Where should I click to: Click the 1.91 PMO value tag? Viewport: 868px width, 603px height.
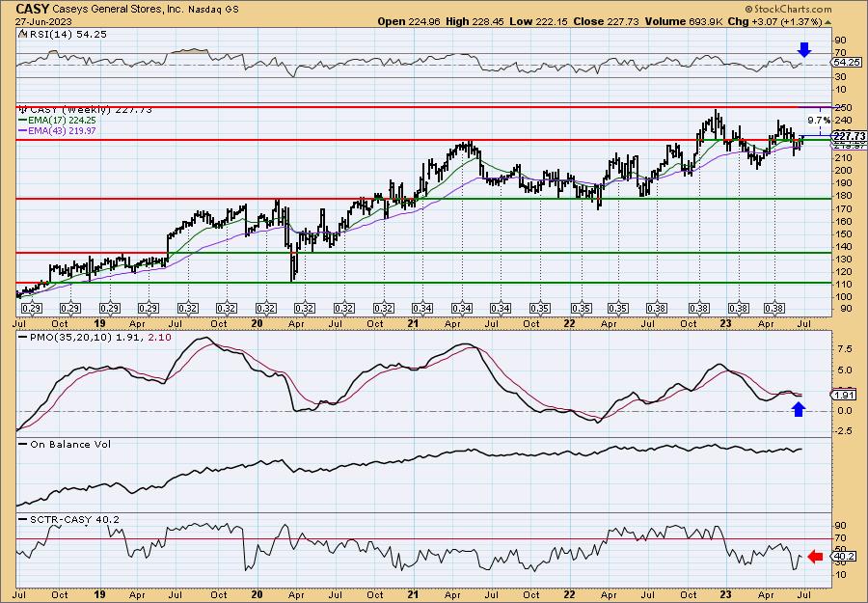844,395
